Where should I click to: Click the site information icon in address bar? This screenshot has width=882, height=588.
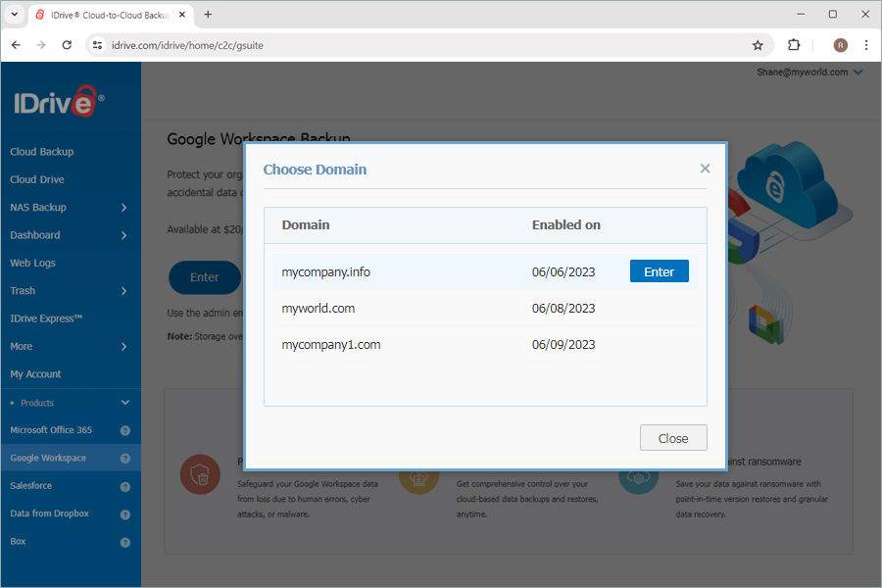pos(97,45)
